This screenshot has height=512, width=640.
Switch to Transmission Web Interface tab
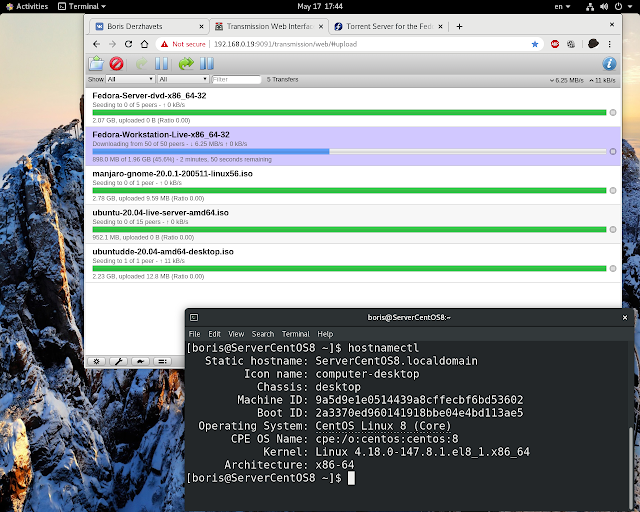[x=269, y=27]
